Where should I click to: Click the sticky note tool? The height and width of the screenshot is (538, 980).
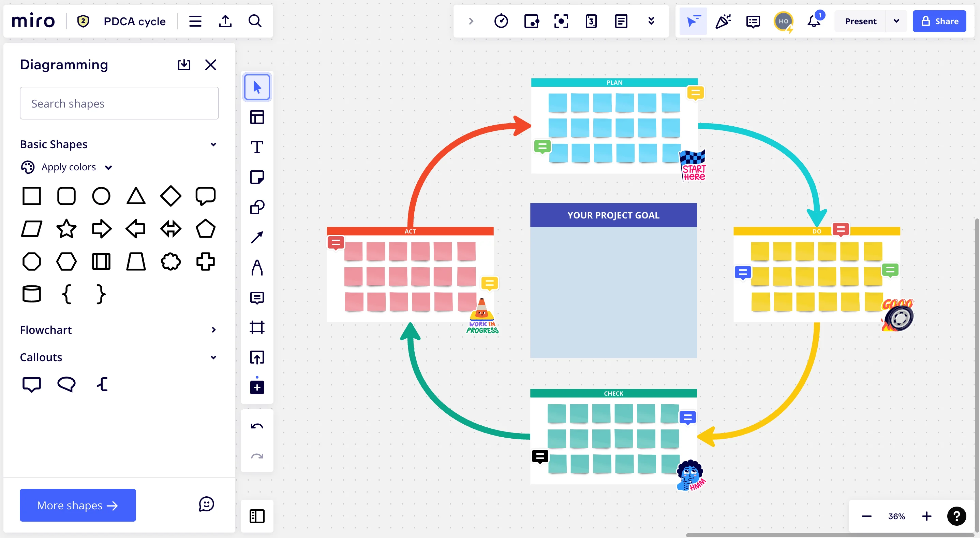tap(257, 177)
